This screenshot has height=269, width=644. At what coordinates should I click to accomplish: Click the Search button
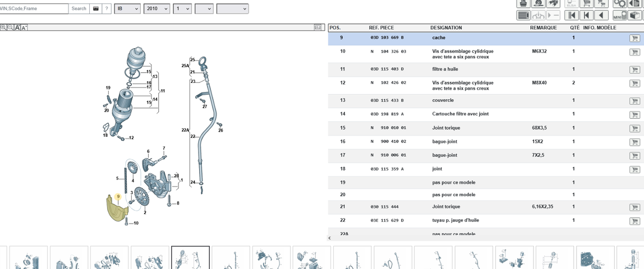tap(79, 8)
